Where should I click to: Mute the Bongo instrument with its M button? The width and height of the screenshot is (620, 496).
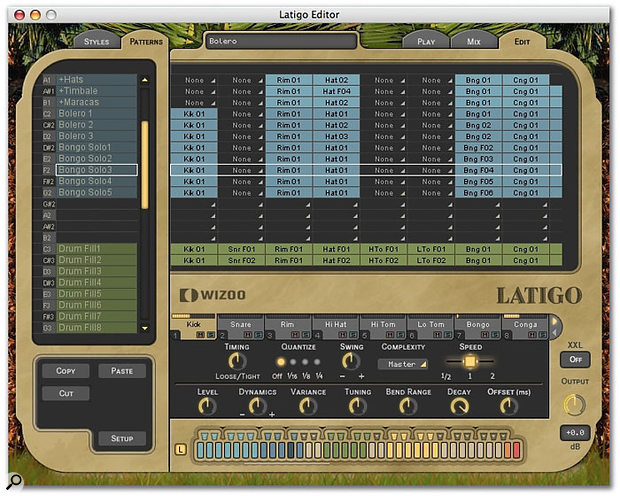(x=485, y=335)
